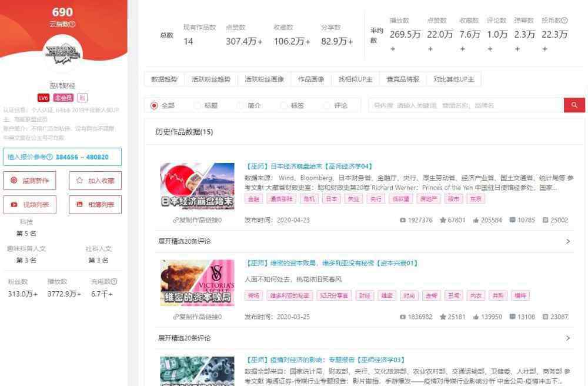Open the 维密的资本败局 video thumbnail
588x386 pixels.
[197, 283]
